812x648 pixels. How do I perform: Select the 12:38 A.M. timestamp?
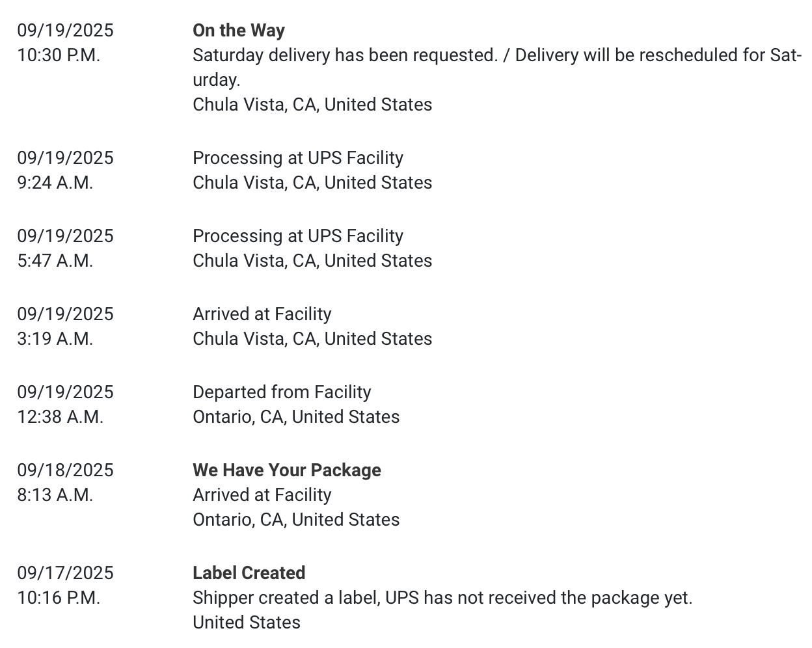click(x=61, y=417)
